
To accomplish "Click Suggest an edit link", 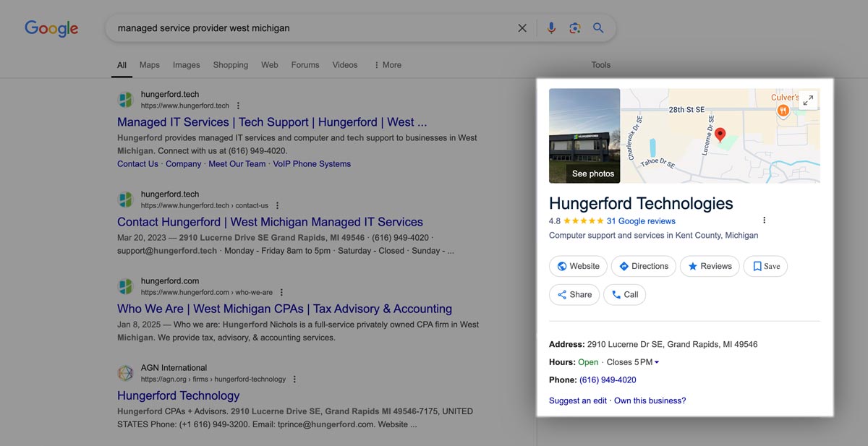I will tap(578, 400).
